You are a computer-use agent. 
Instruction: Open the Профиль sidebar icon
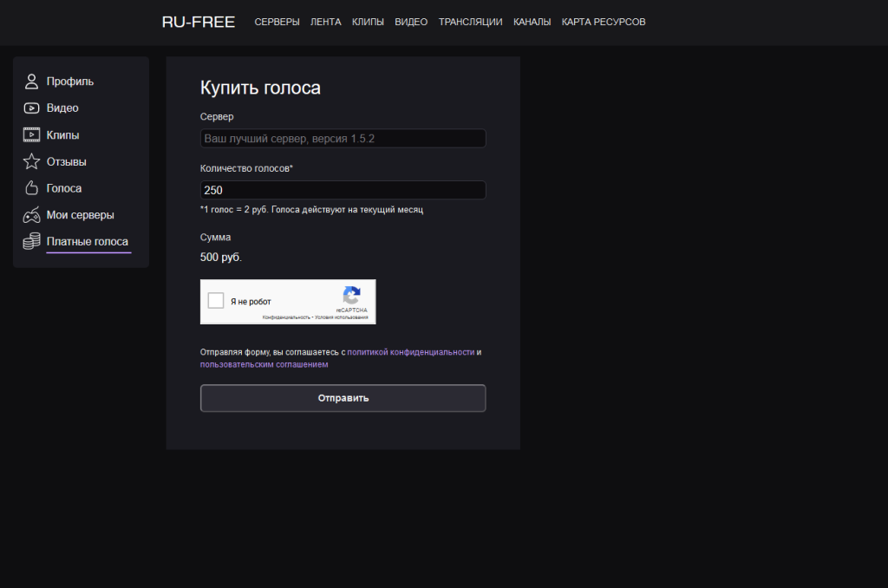pos(30,80)
